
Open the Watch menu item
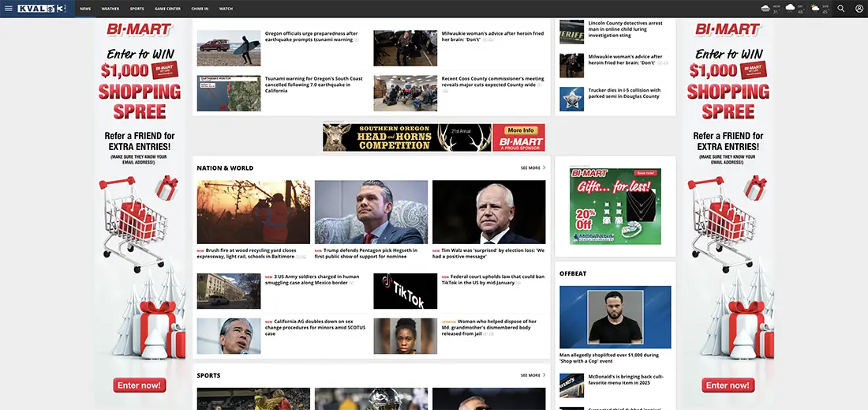tap(226, 9)
